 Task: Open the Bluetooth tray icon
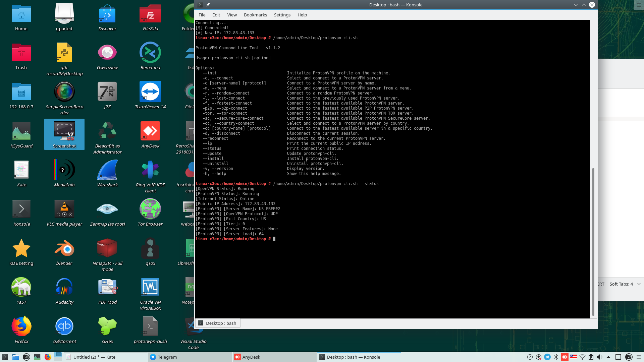point(556,357)
